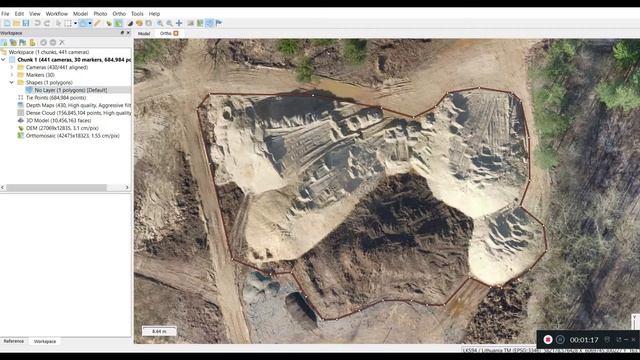Remove selected items with the X icon
The image size is (640, 360).
(62, 42)
